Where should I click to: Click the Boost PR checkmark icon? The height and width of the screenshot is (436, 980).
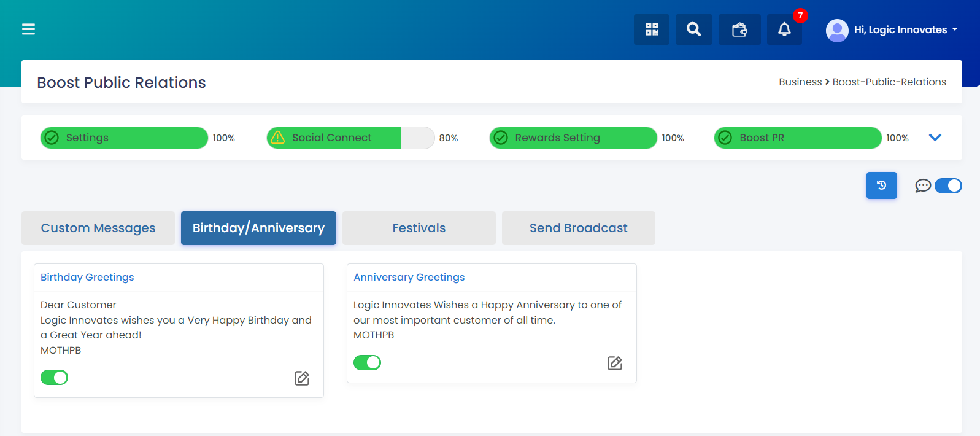[725, 138]
